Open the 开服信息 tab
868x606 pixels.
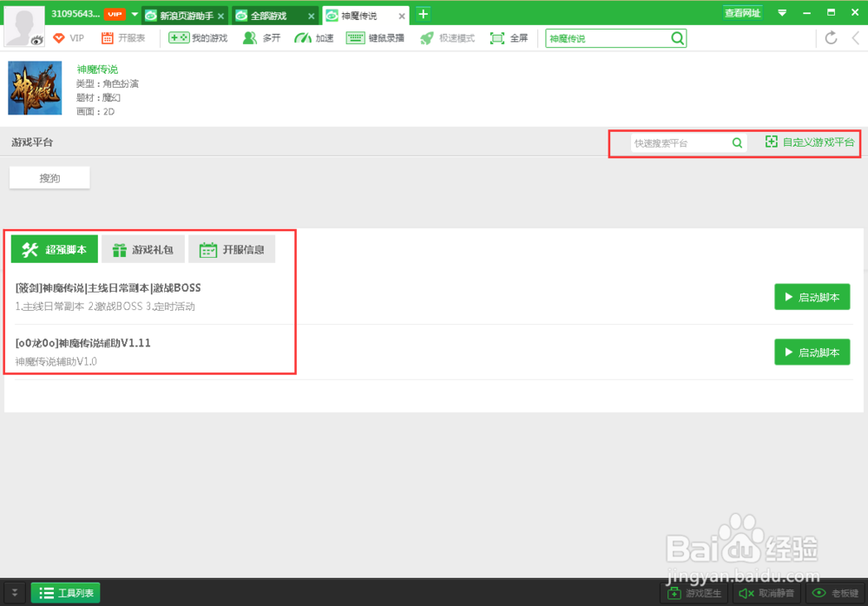point(232,249)
